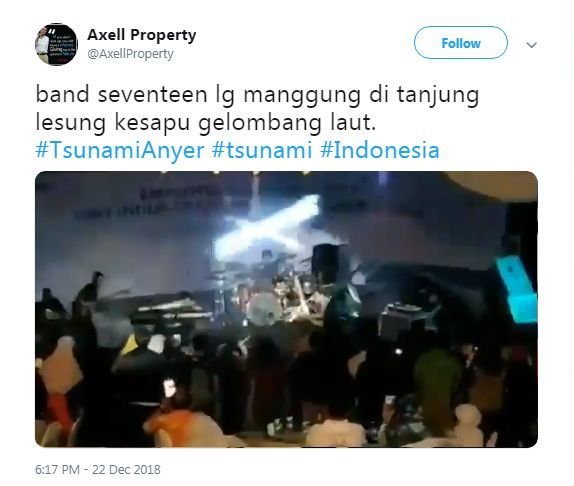Play the embedded concert video
The image size is (574, 486).
click(x=286, y=309)
